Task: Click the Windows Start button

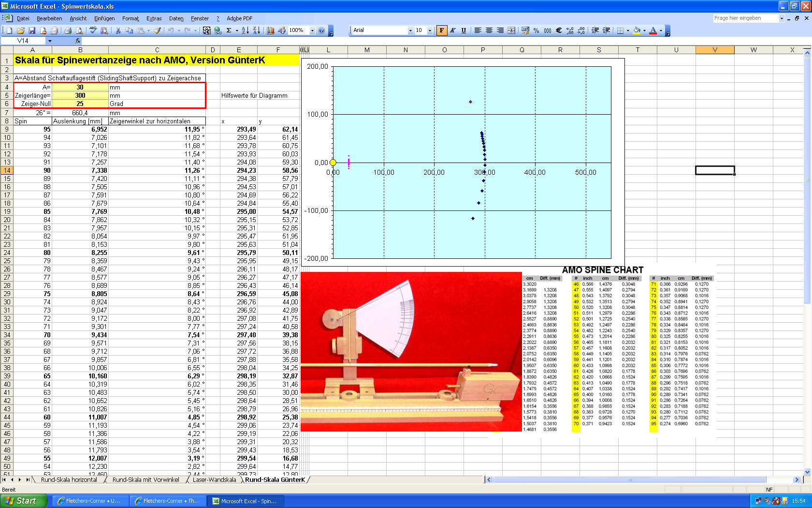Action: 24,501
